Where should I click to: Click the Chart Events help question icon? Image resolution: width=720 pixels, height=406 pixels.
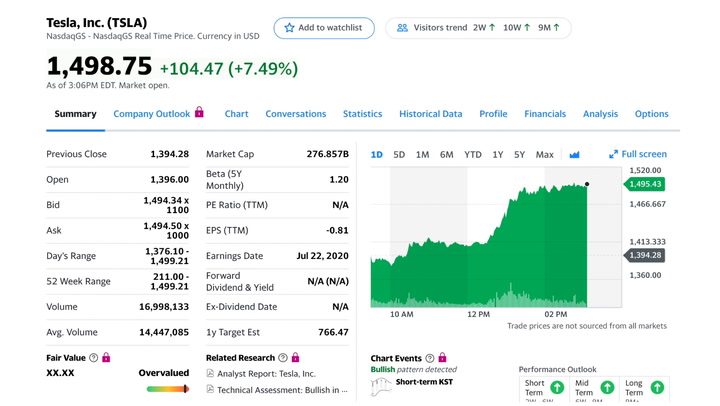(x=430, y=358)
